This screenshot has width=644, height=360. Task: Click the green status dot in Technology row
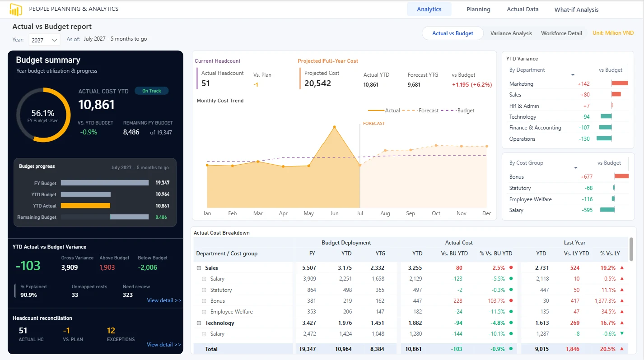point(511,323)
